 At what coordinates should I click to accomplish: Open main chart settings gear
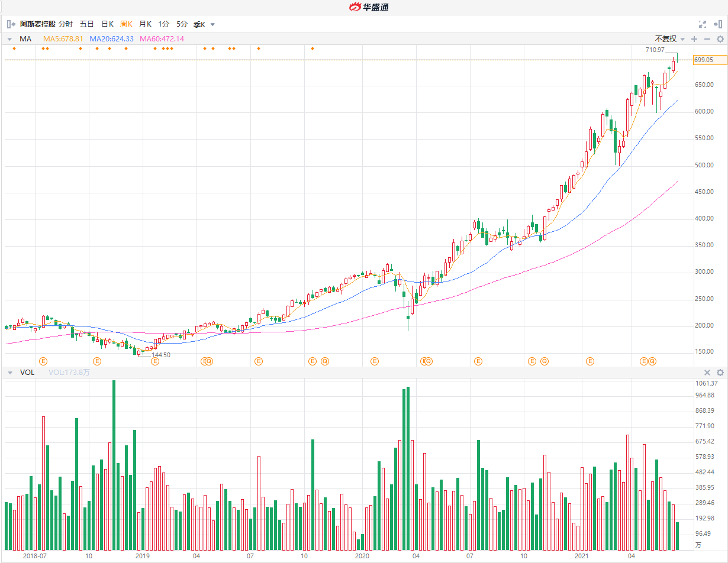click(720, 39)
